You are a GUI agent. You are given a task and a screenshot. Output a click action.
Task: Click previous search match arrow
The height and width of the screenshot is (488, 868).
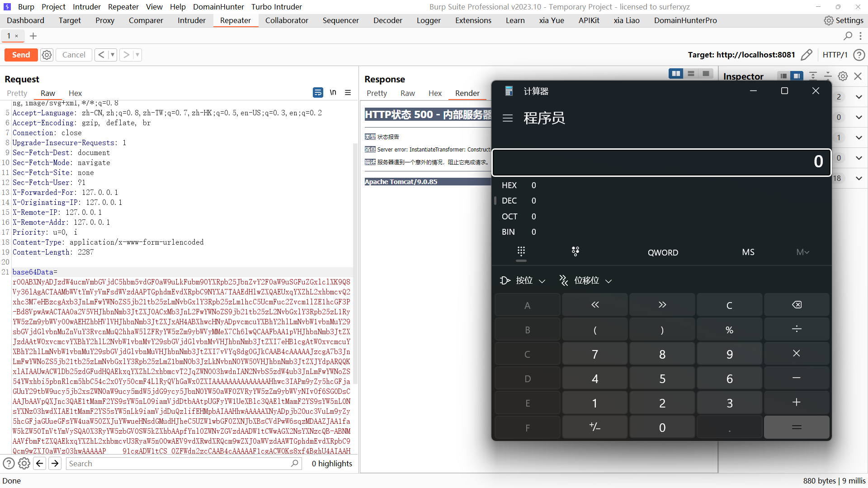coord(40,464)
